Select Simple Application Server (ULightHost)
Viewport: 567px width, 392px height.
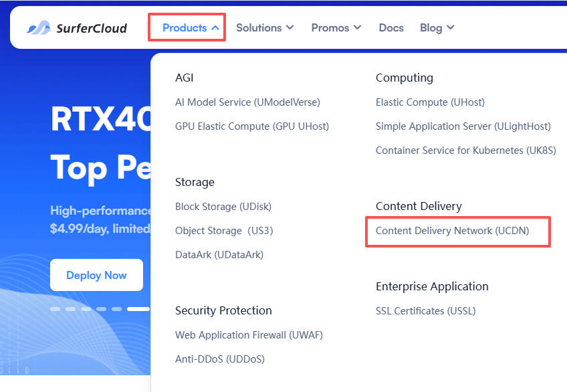click(x=463, y=126)
